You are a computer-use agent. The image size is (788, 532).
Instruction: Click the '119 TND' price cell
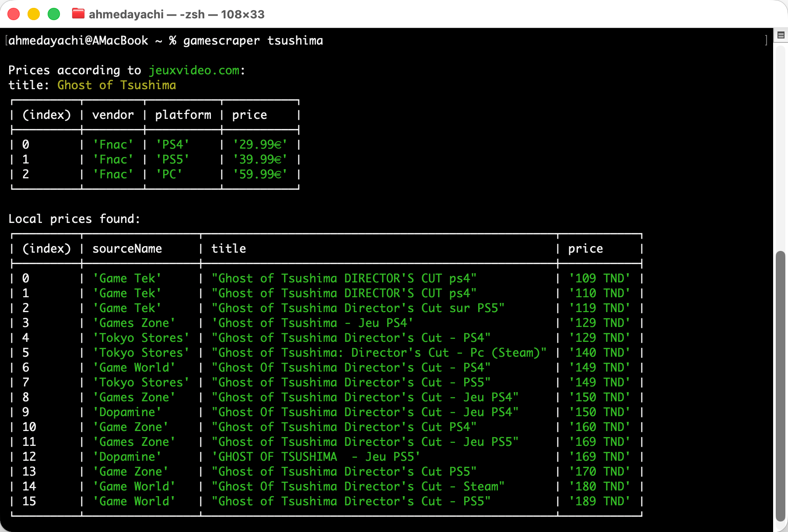pyautogui.click(x=599, y=308)
